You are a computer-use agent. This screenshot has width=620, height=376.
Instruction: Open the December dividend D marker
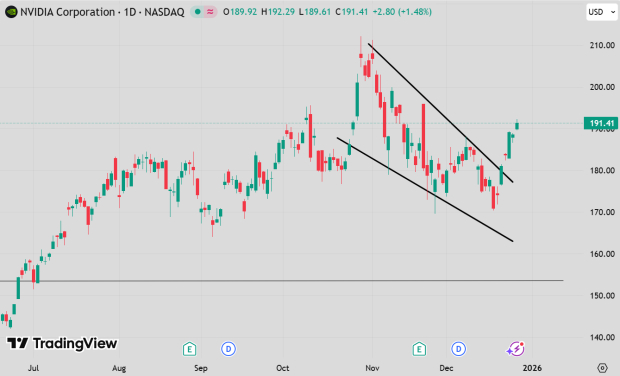458,349
